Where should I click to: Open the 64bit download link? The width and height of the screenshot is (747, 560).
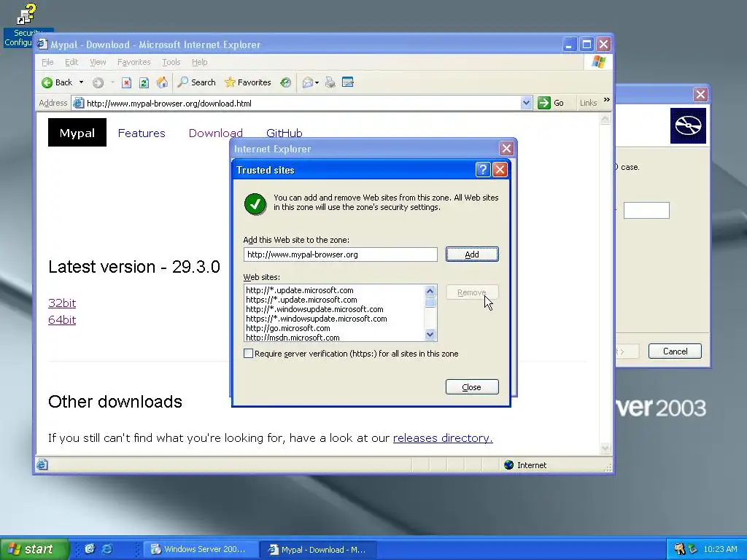point(62,319)
